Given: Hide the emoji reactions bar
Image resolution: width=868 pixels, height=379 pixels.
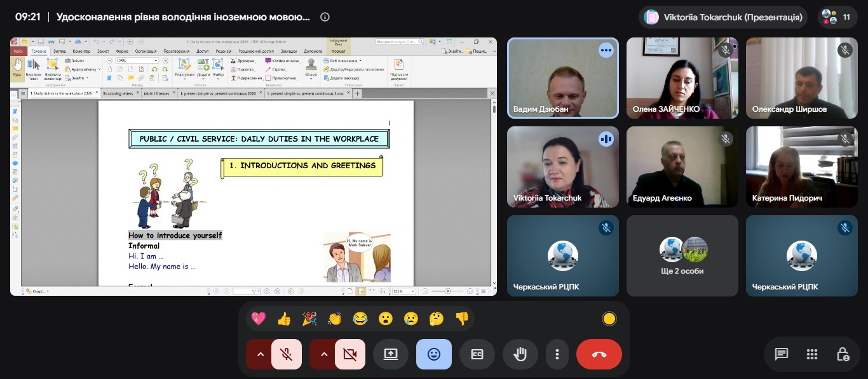Looking at the screenshot, I should tap(434, 354).
